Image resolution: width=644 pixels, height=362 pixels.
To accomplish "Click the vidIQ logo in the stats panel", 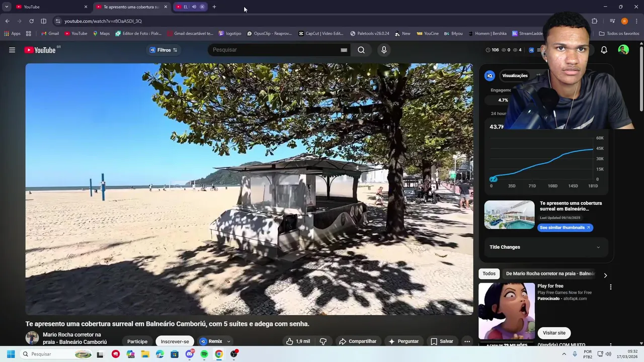I will click(x=490, y=75).
